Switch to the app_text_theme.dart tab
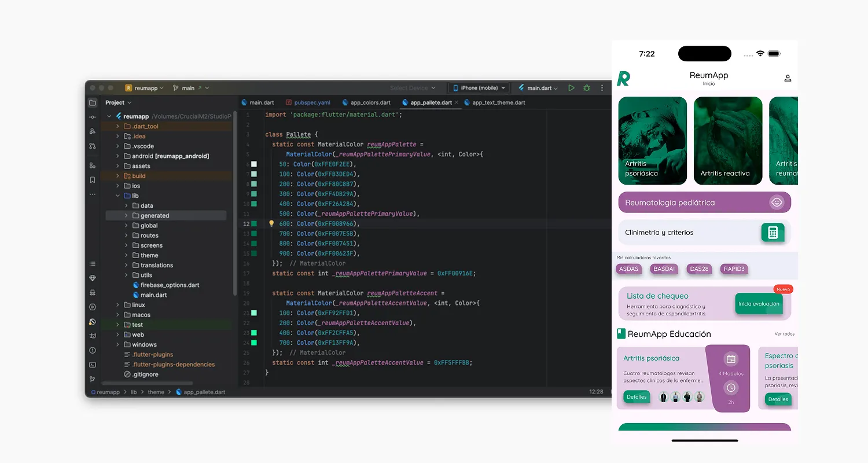868x463 pixels. click(x=494, y=102)
